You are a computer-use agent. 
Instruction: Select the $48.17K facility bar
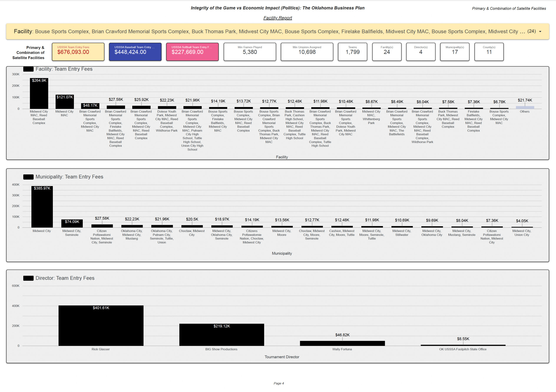click(90, 106)
